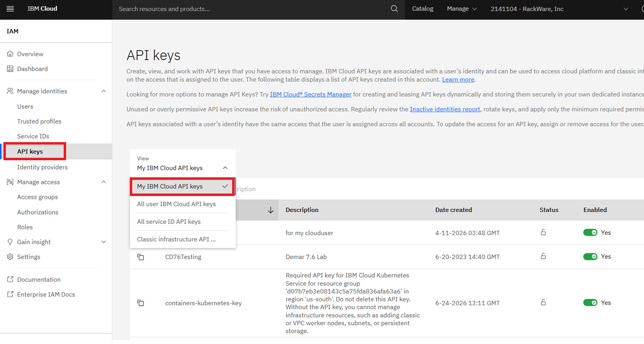Copy the CD76Testing API key ID
Image resolution: width=644 pixels, height=344 pixels.
pos(141,257)
